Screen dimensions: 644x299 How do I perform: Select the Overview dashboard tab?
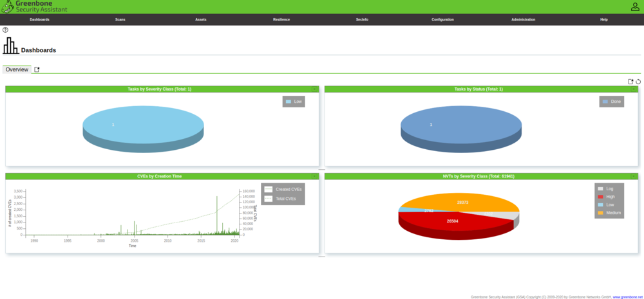point(17,69)
